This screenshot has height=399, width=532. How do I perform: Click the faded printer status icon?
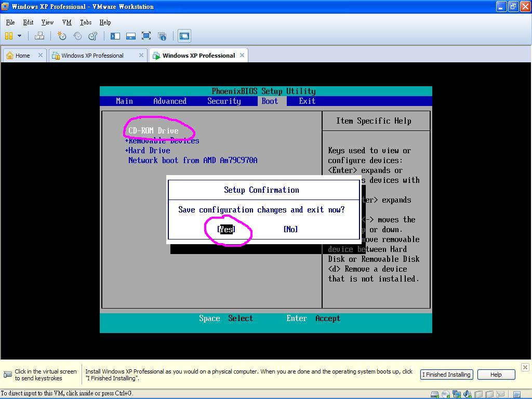(x=500, y=394)
